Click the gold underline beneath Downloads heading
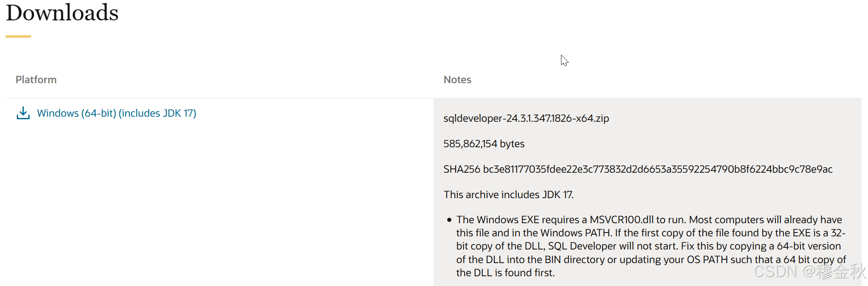 pos(18,36)
